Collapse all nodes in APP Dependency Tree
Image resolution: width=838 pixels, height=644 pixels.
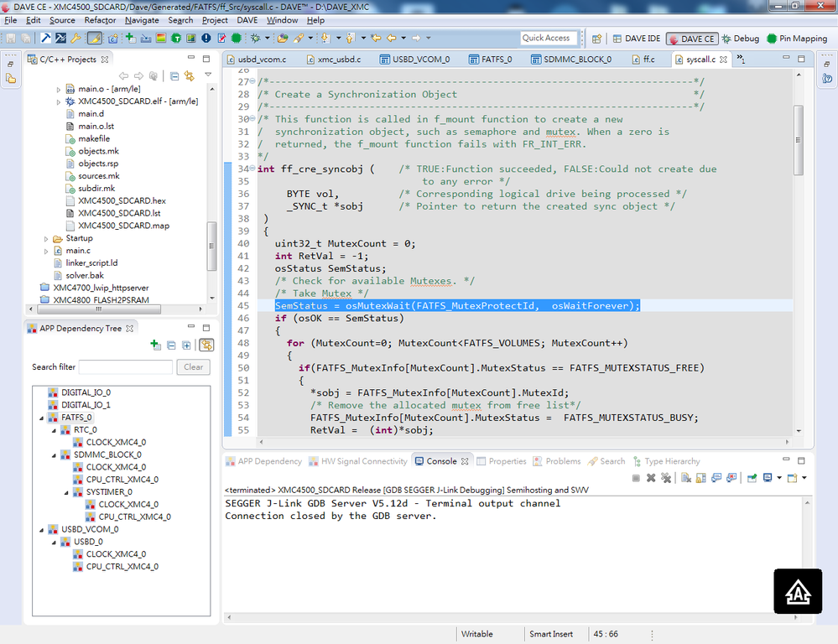pos(171,345)
